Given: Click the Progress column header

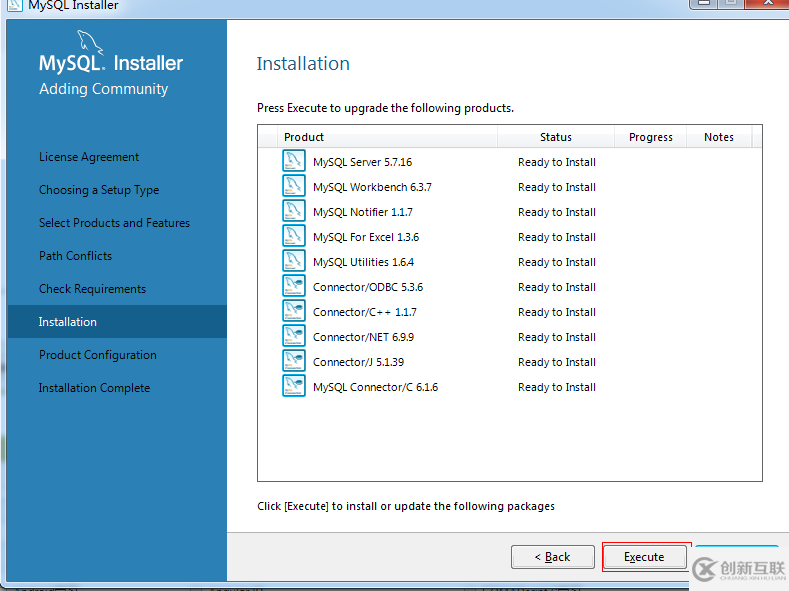Looking at the screenshot, I should 651,137.
